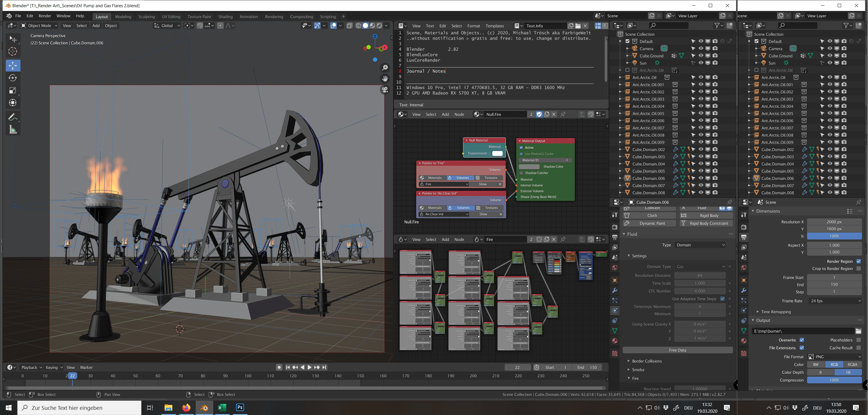This screenshot has width=868, height=415.
Task: Toggle camera view icon in viewport
Action: tap(385, 90)
